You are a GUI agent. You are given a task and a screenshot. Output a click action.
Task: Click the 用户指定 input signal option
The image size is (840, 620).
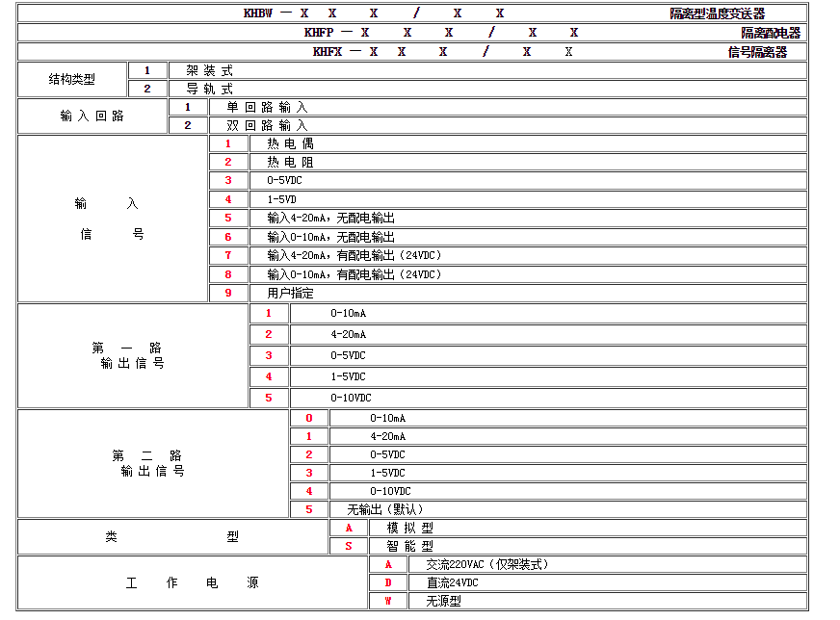point(290,293)
